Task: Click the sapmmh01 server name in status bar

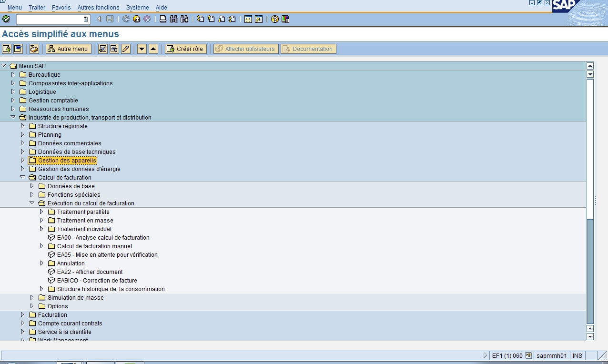Action: [x=551, y=355]
